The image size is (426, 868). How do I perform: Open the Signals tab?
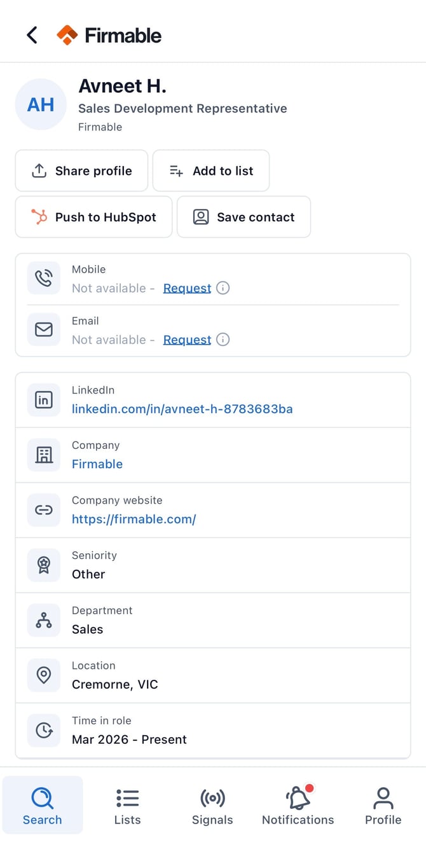212,805
